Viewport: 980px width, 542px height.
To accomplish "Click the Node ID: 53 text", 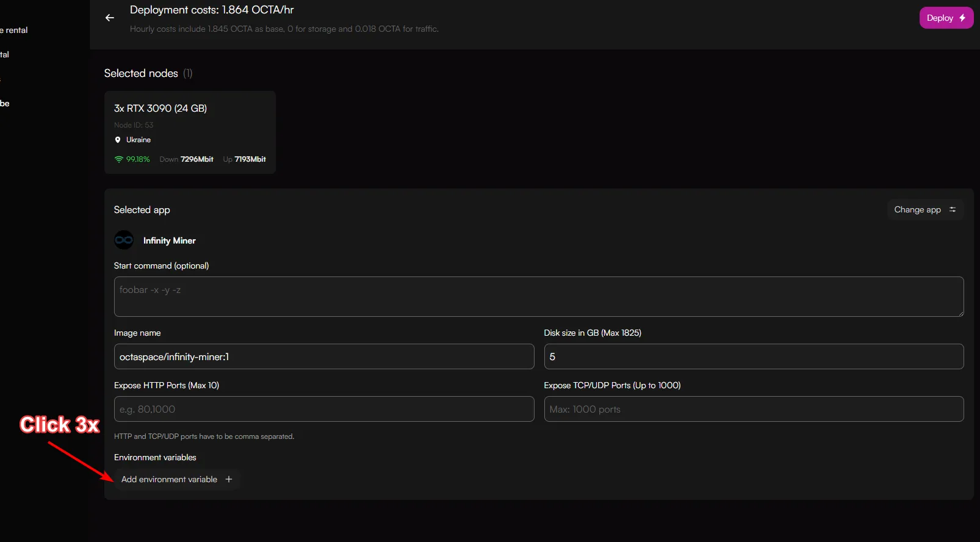I will (134, 125).
